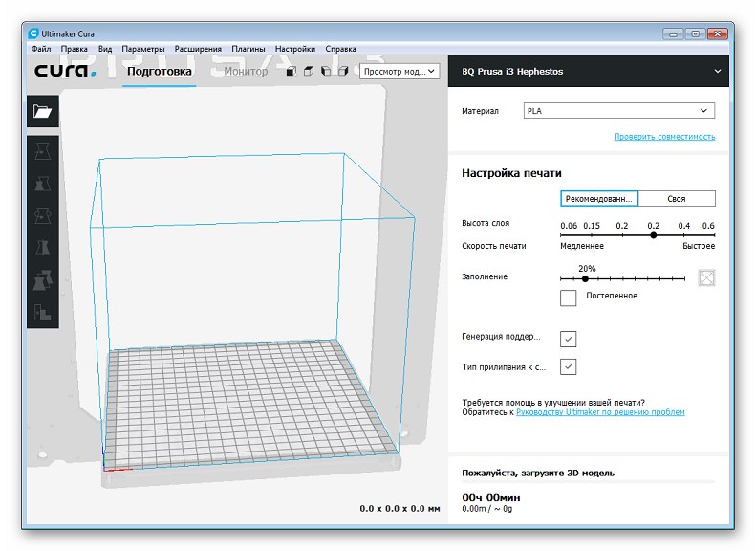
Task: Toggle Генерация поддержек checkbox
Action: (x=568, y=339)
